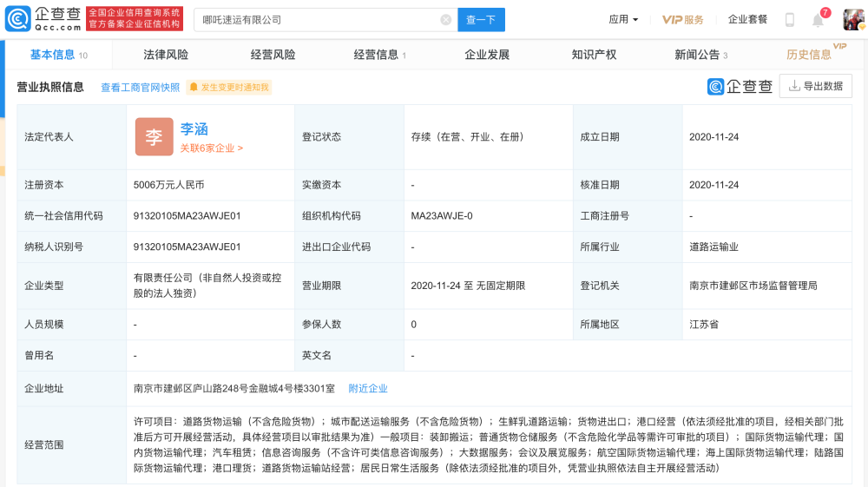Click the download icon in 导出数据

pyautogui.click(x=794, y=86)
